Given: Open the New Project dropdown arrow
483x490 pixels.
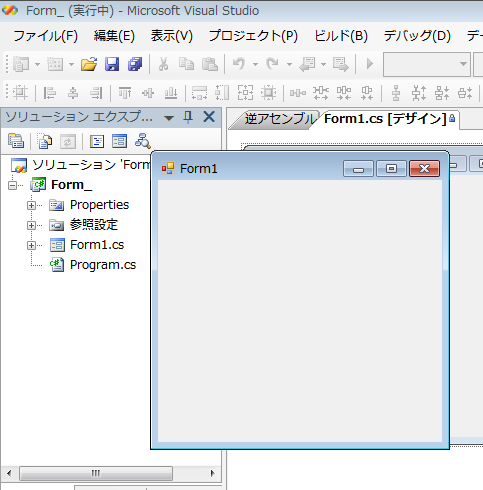Looking at the screenshot, I should tap(37, 64).
